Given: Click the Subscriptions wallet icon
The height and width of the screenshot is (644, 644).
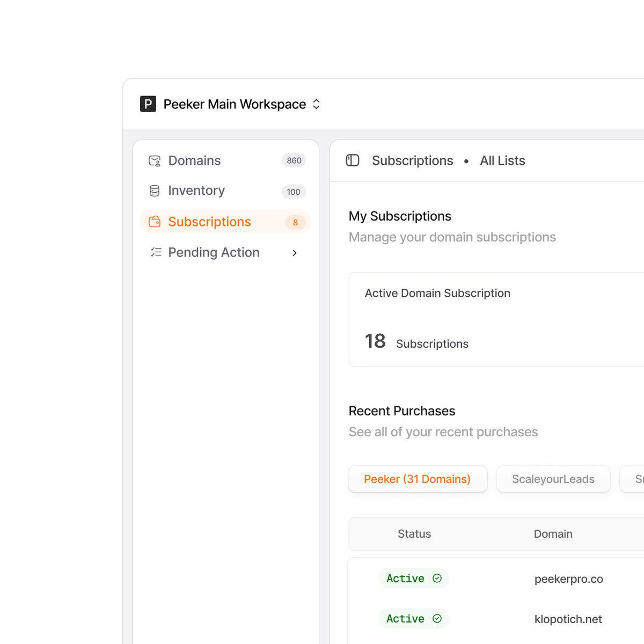Looking at the screenshot, I should click(x=155, y=222).
